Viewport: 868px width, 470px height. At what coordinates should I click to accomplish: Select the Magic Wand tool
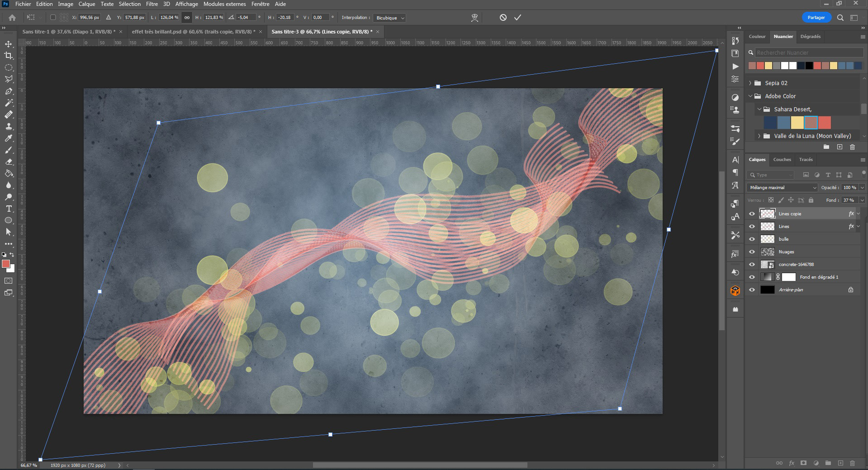8,103
